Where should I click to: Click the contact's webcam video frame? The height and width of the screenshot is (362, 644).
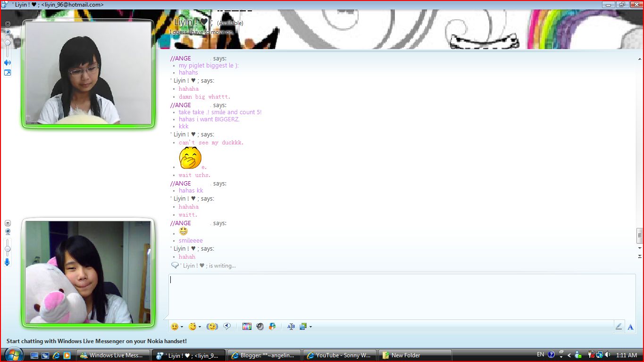coord(88,73)
